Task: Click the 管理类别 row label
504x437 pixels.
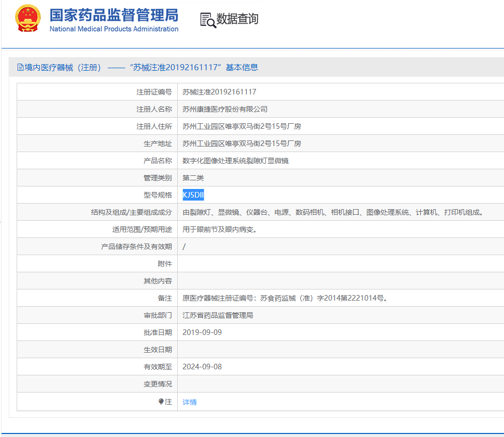Action: pos(158,178)
